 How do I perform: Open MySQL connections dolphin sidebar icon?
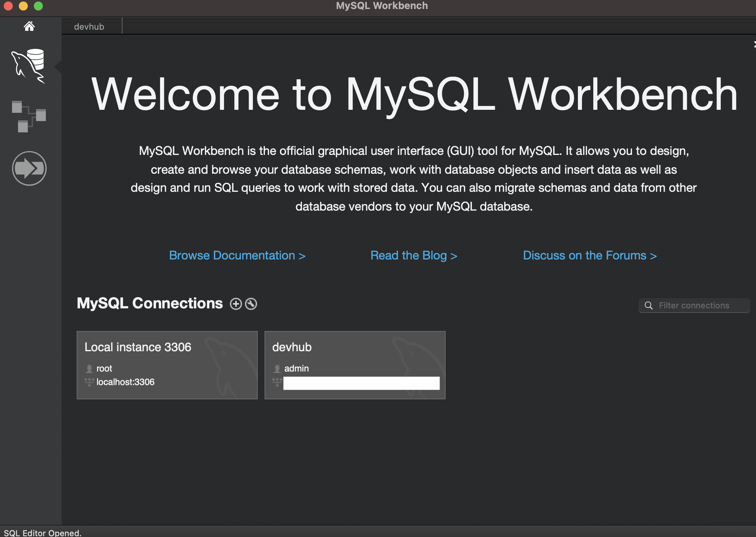pos(29,66)
